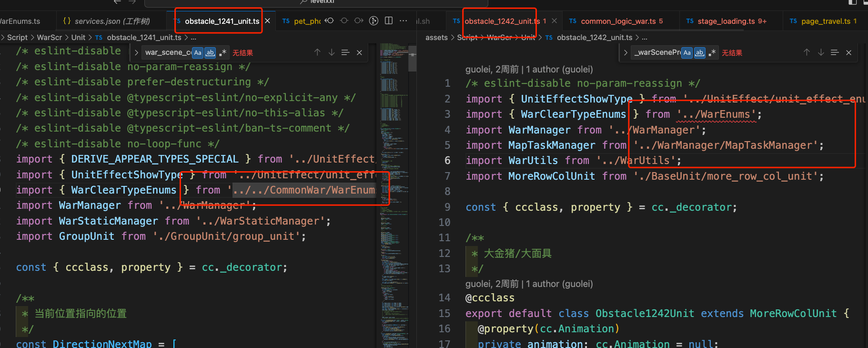Select the obstacle_1242_unit.ts tab
This screenshot has width=868, height=348.
pos(502,21)
